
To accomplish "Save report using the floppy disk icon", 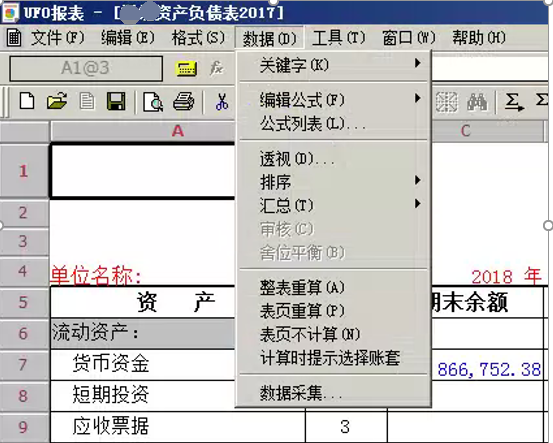I will 116,101.
